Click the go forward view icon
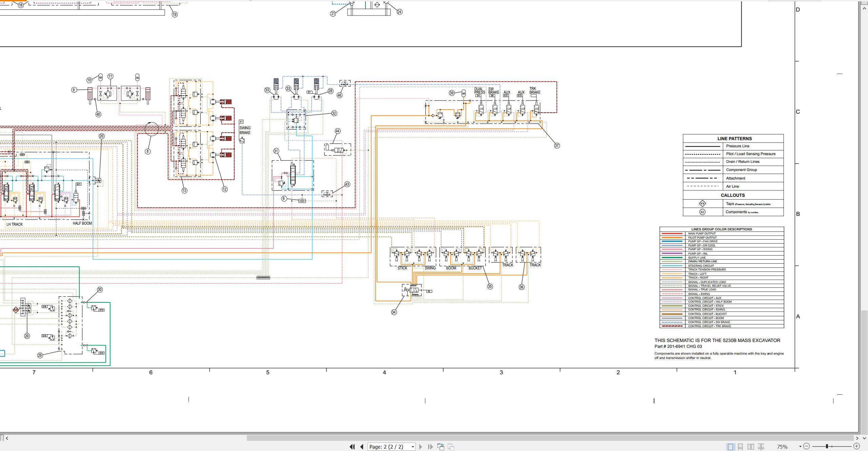The height and width of the screenshot is (451, 868). tap(451, 447)
